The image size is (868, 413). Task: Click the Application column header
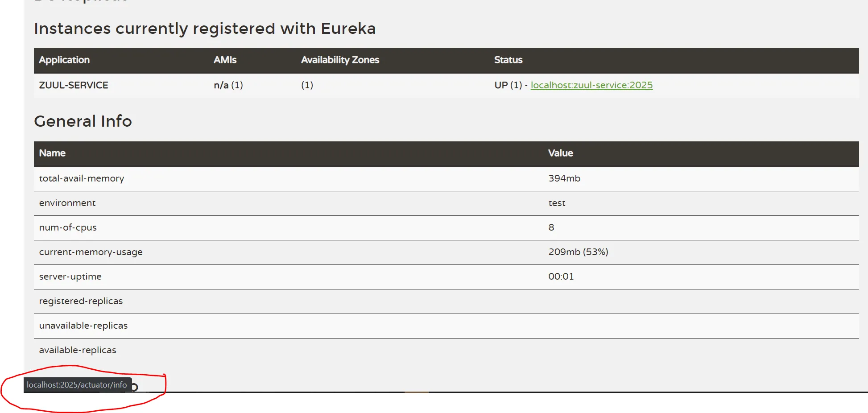(x=64, y=60)
